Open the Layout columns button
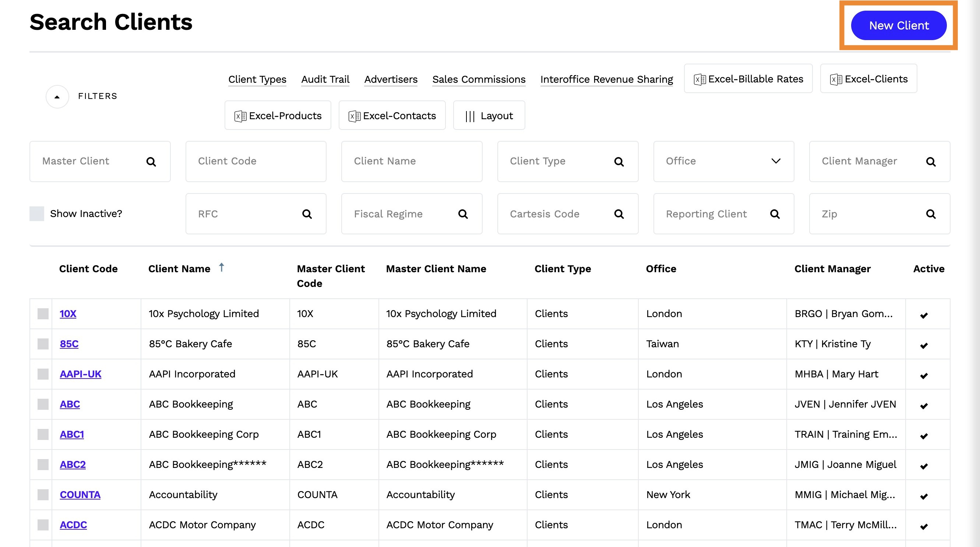The image size is (980, 547). pyautogui.click(x=489, y=116)
